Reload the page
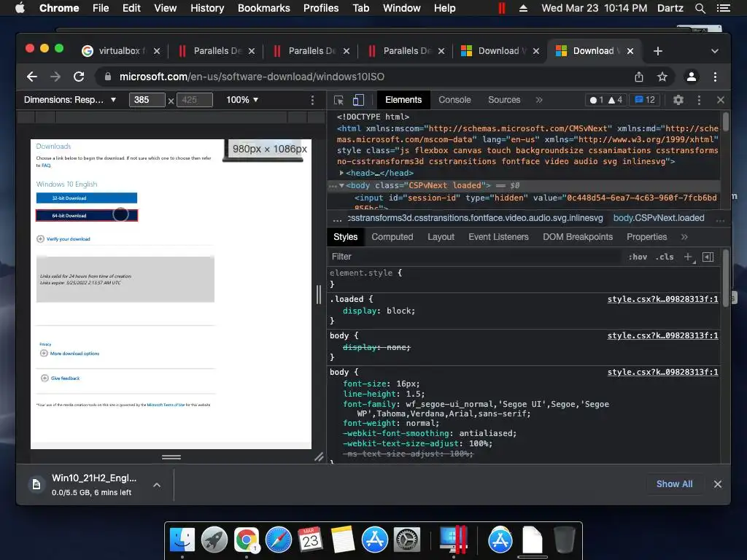Screen dimensions: 747x560 point(79,77)
